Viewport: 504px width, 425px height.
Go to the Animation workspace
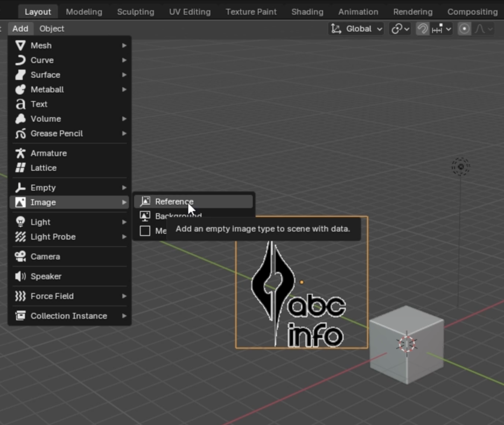358,12
